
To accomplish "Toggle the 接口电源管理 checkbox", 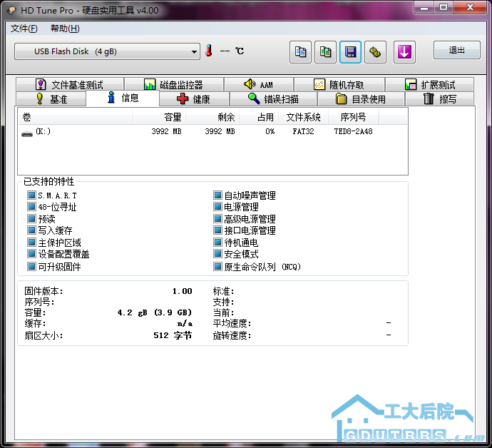I will [217, 230].
